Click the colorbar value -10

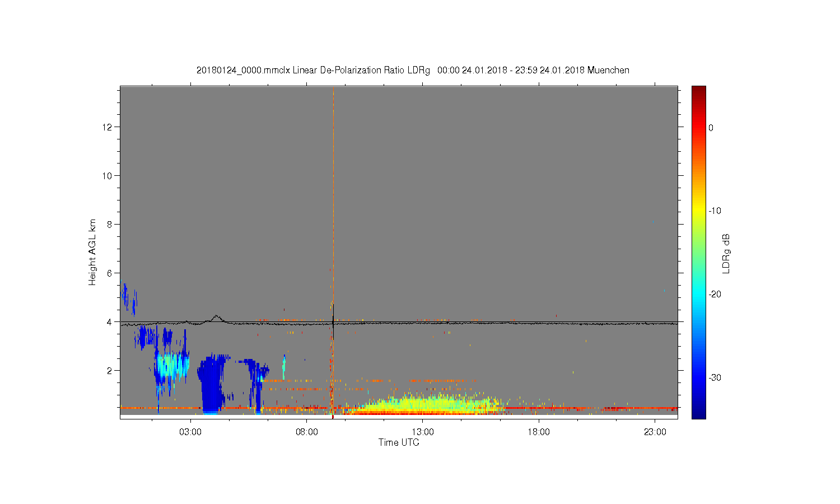(x=715, y=211)
